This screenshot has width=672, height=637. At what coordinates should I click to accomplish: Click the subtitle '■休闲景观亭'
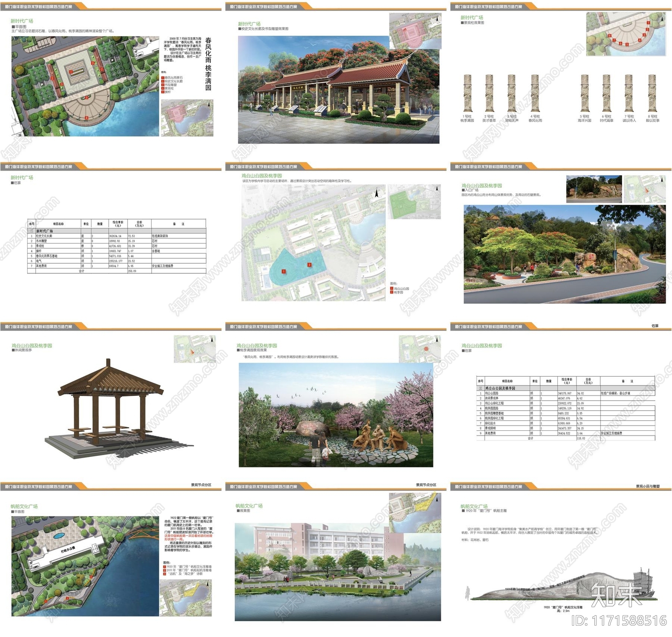(x=22, y=350)
